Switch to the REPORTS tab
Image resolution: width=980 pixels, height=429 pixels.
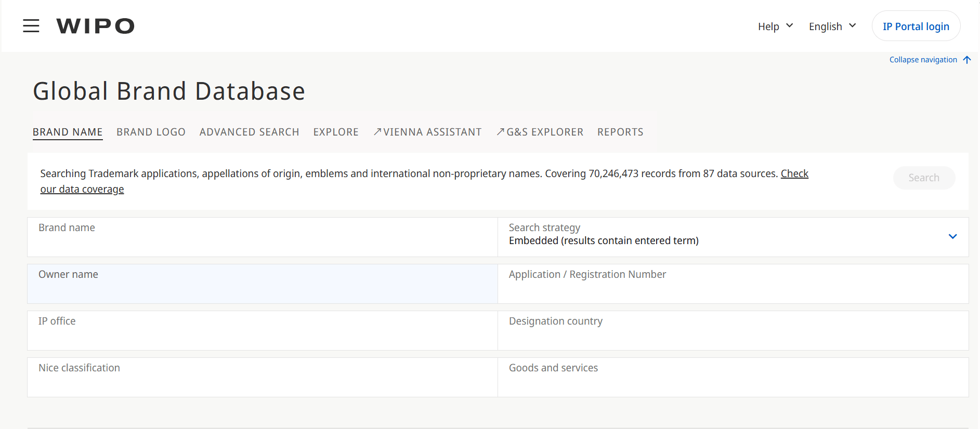coord(620,132)
